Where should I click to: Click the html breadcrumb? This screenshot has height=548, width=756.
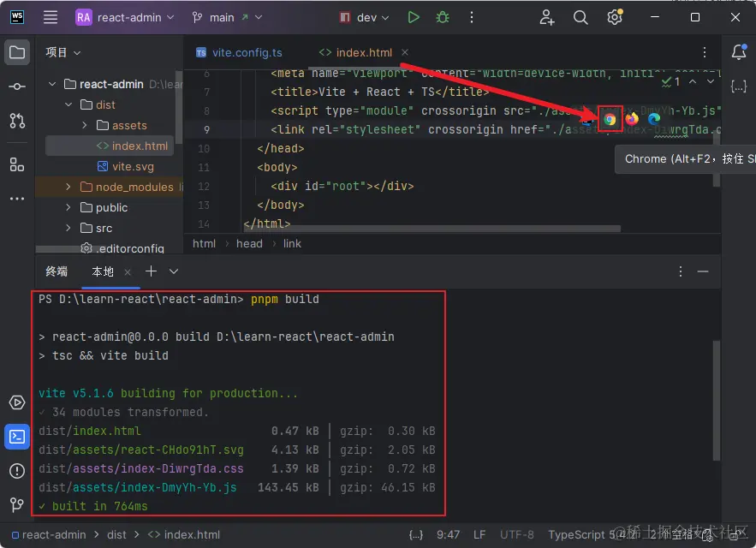(x=204, y=244)
